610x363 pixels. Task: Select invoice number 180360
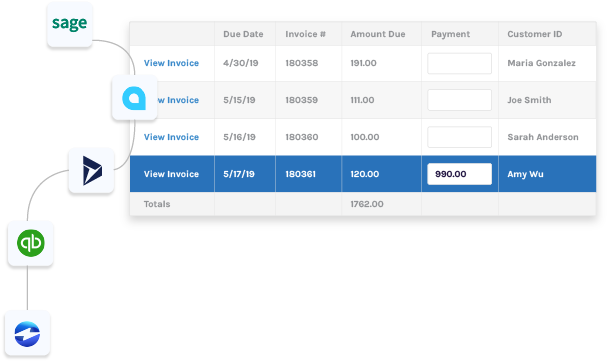click(x=301, y=137)
